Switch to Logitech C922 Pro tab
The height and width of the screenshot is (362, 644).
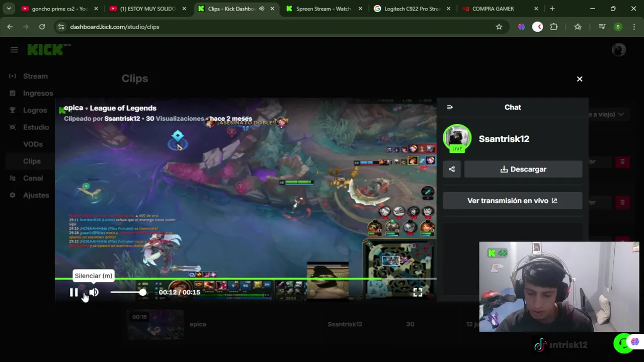coord(411,9)
